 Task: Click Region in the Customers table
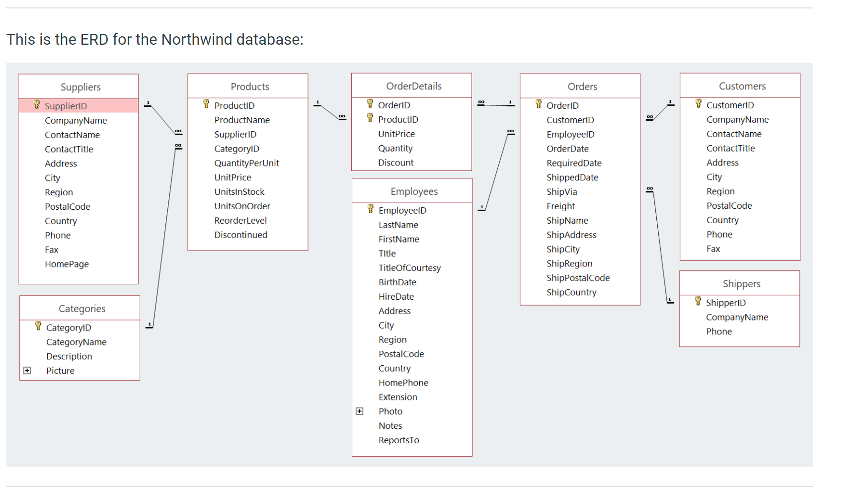721,192
